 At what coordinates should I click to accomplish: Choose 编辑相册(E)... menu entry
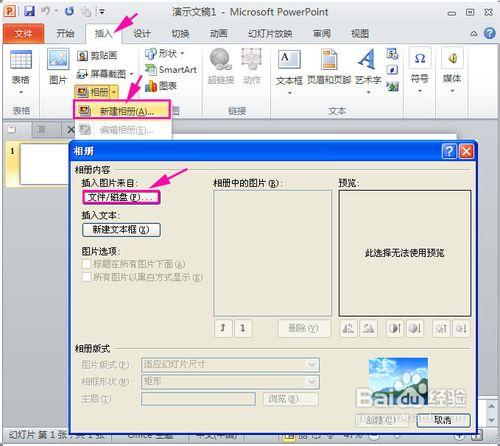point(123,130)
